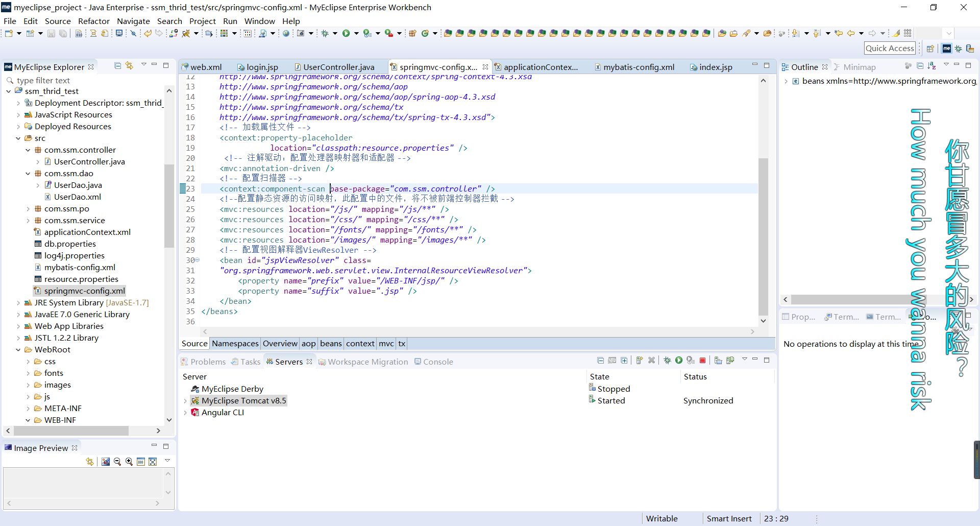Click zoom out icon in Image Preview
This screenshot has width=980, height=526.
pyautogui.click(x=117, y=462)
